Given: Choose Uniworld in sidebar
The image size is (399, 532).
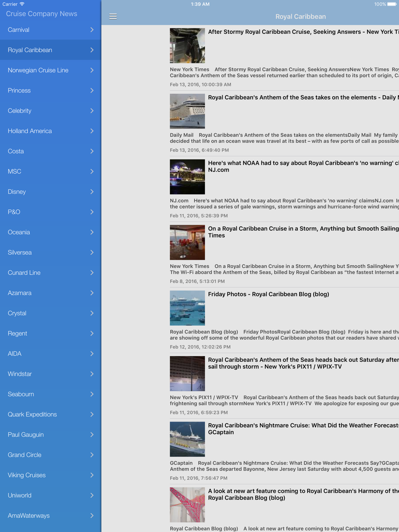Looking at the screenshot, I should (51, 495).
